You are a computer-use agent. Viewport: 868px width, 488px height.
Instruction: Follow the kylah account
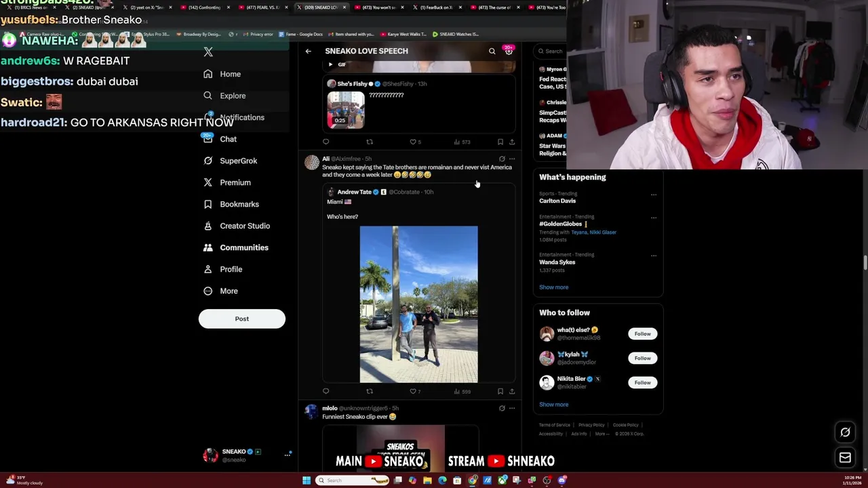tap(642, 358)
